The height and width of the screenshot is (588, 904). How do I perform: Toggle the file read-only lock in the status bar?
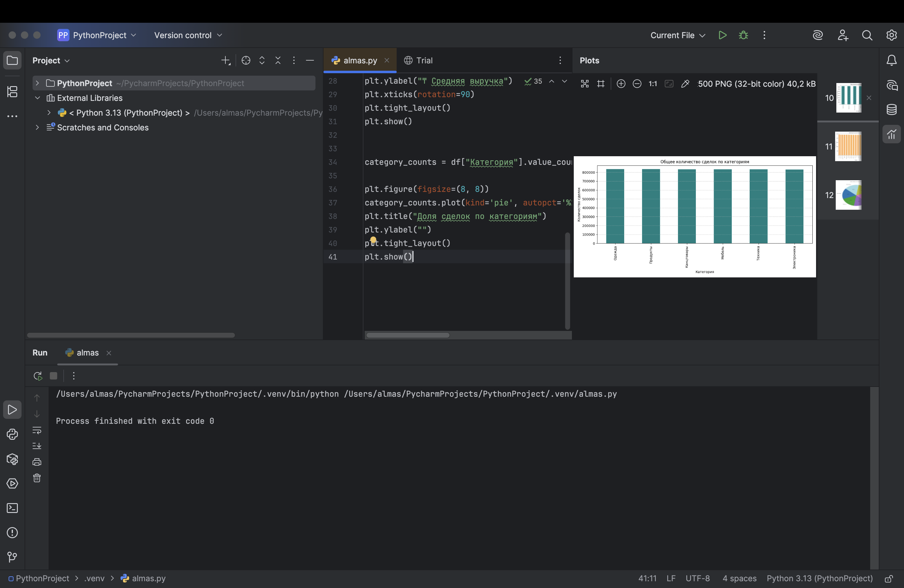pyautogui.click(x=888, y=578)
